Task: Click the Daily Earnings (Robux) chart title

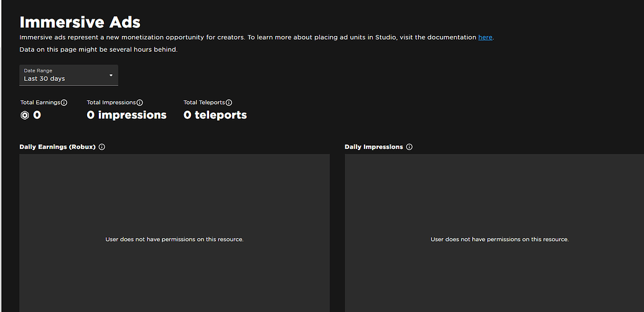Action: click(x=57, y=147)
